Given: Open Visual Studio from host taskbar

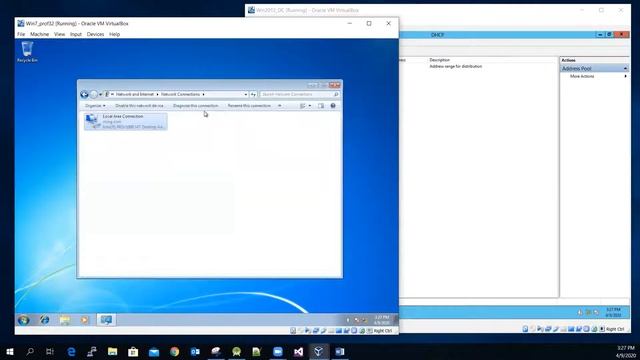Looking at the screenshot, I should click(x=298, y=351).
